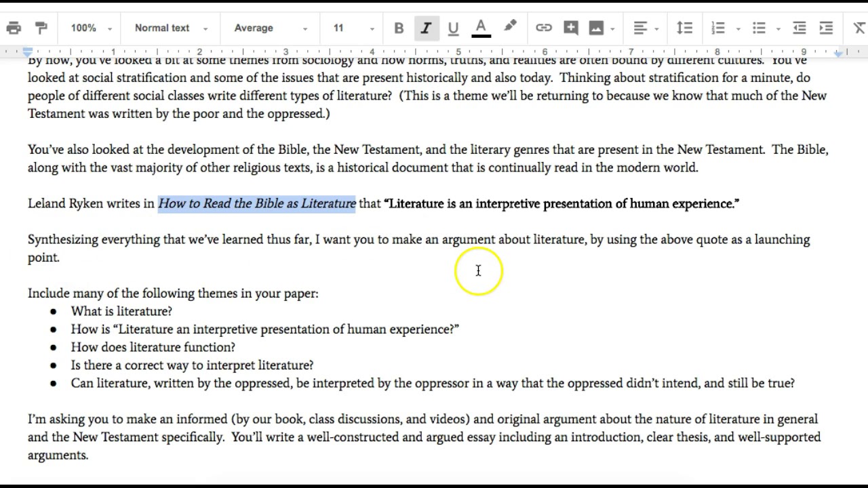Toggle Bold formatting
Image resolution: width=868 pixels, height=488 pixels.
tap(399, 28)
